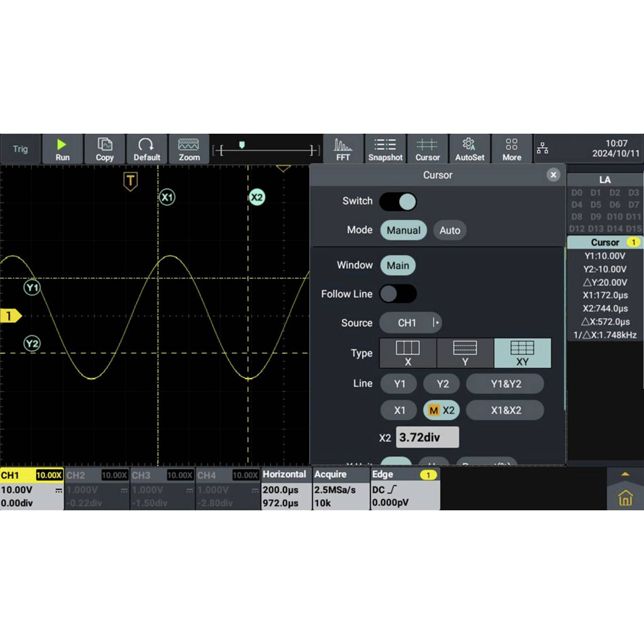Click the Default button
644x644 pixels.
[x=147, y=149]
